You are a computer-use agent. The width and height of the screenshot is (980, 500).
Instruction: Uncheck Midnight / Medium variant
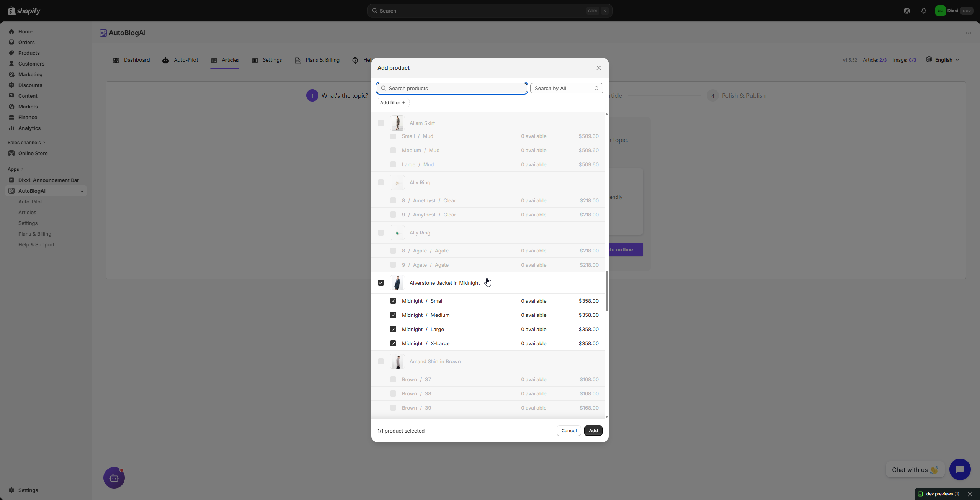pyautogui.click(x=393, y=315)
